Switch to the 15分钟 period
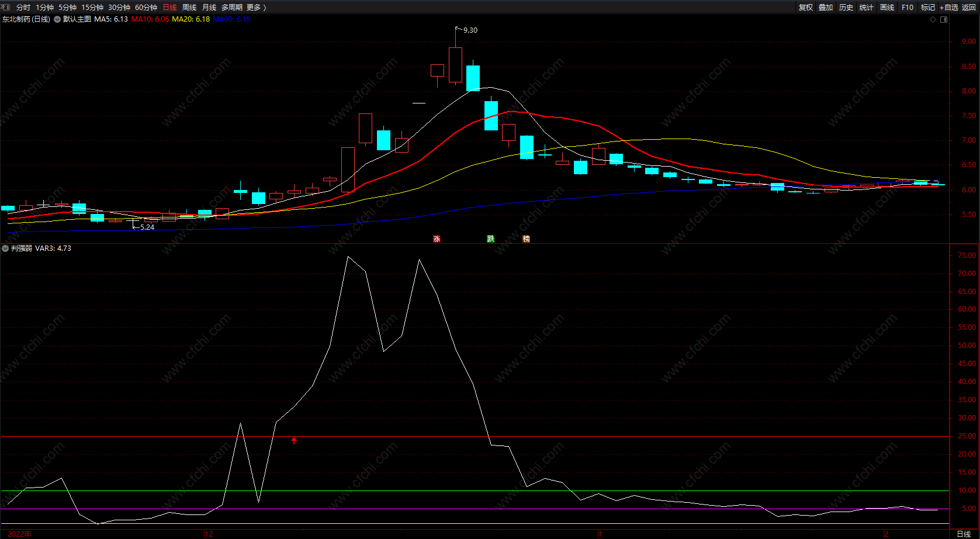Image resolution: width=980 pixels, height=539 pixels. pos(92,8)
